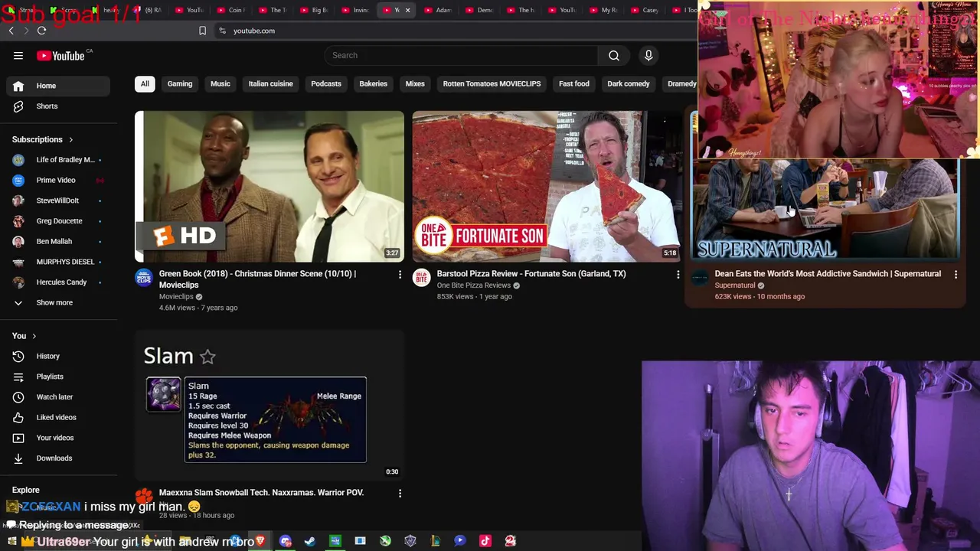Open Discord from the taskbar
980x551 pixels.
[x=286, y=541]
